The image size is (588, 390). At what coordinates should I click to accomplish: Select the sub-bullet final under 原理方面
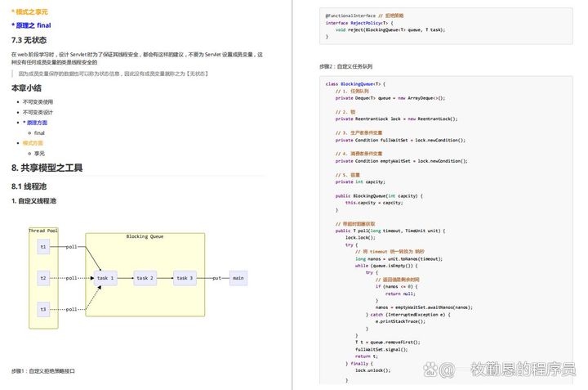pyautogui.click(x=39, y=133)
